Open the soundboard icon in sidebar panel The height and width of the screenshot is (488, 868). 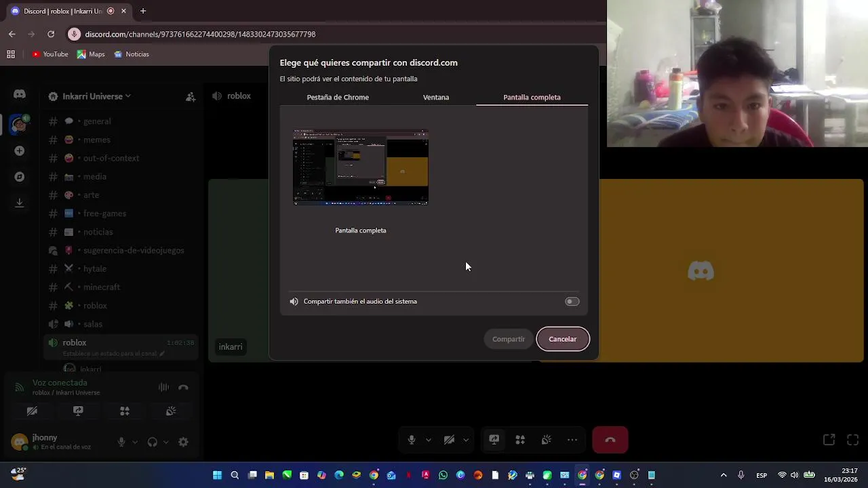click(x=171, y=411)
